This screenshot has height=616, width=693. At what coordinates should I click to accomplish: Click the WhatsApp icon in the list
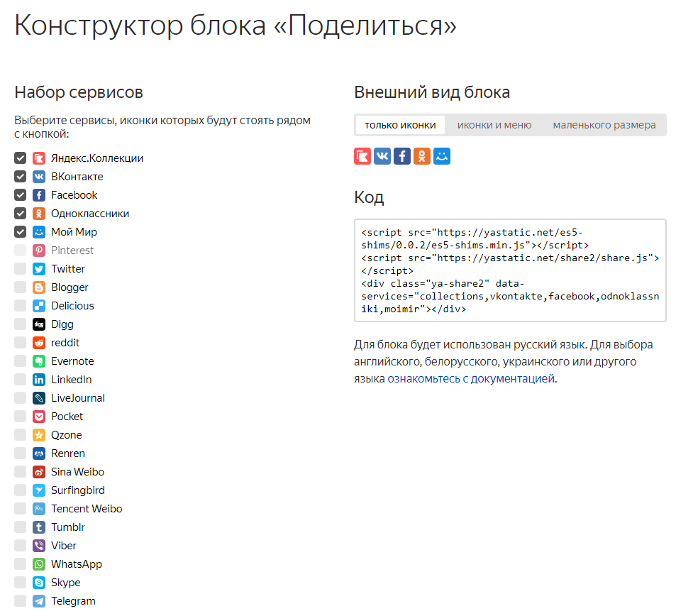point(39,564)
